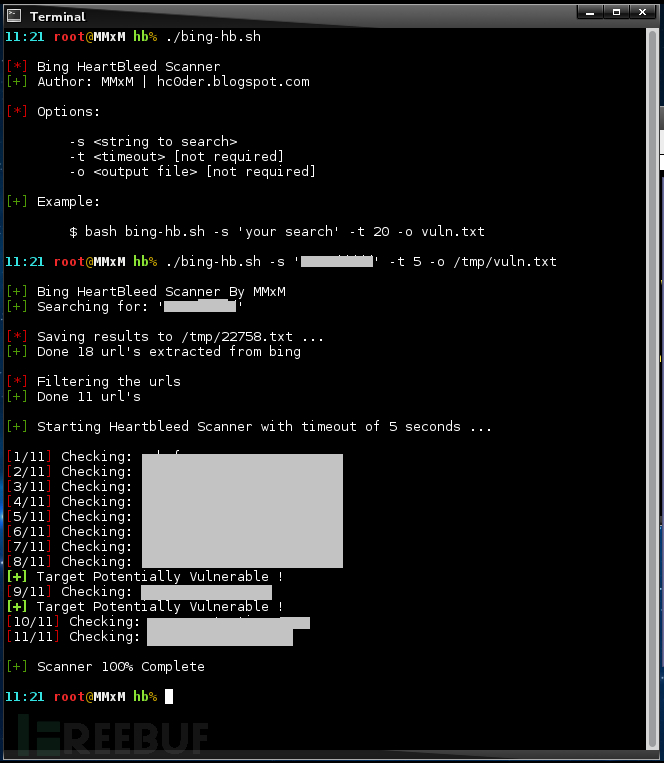Click the Terminal window icon in title bar
Viewport: 664px width, 763px height.
pyautogui.click(x=14, y=16)
